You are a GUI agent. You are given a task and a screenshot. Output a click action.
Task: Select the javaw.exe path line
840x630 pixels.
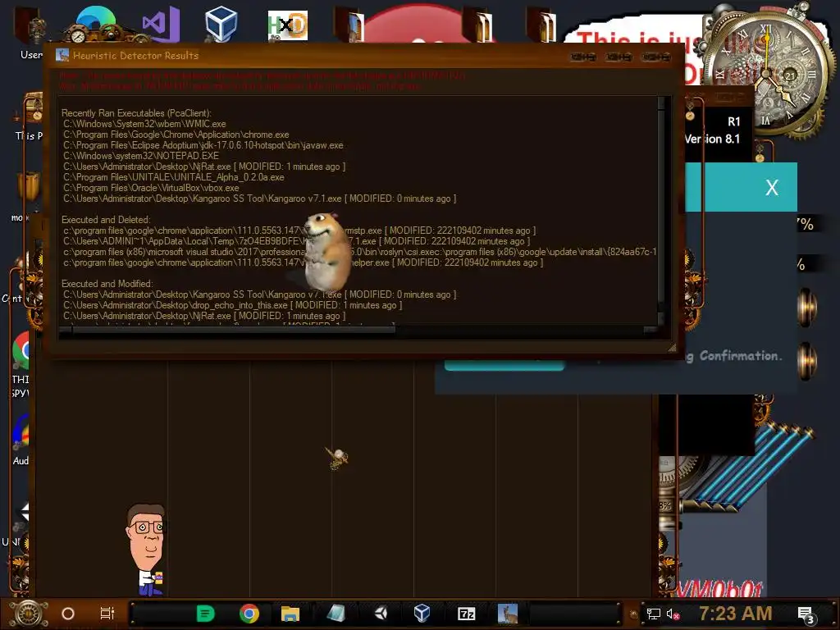[x=203, y=145]
